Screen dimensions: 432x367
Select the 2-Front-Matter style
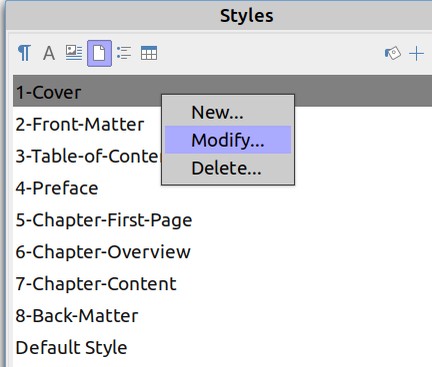(80, 124)
